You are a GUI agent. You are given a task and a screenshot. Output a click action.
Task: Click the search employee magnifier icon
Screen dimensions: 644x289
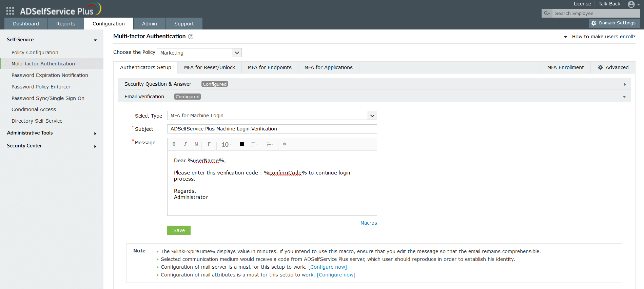[x=547, y=14]
